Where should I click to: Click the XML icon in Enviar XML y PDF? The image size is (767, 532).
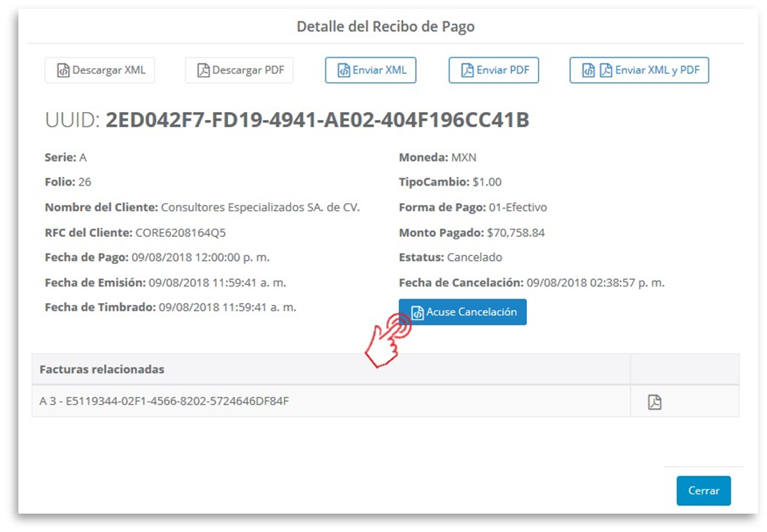point(589,70)
